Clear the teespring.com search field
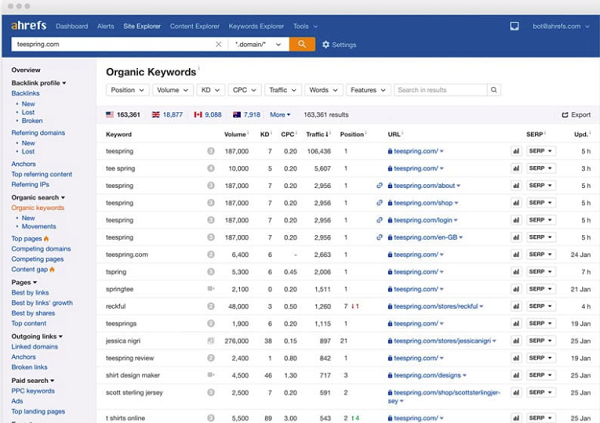Screen dimensions: 600x423 tap(218, 44)
